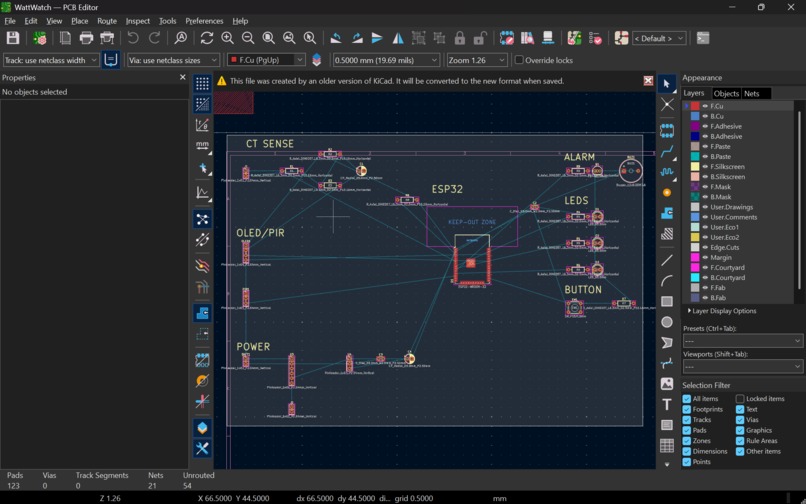Click the Refresh view icon
Image resolution: width=806 pixels, height=504 pixels.
coord(207,38)
